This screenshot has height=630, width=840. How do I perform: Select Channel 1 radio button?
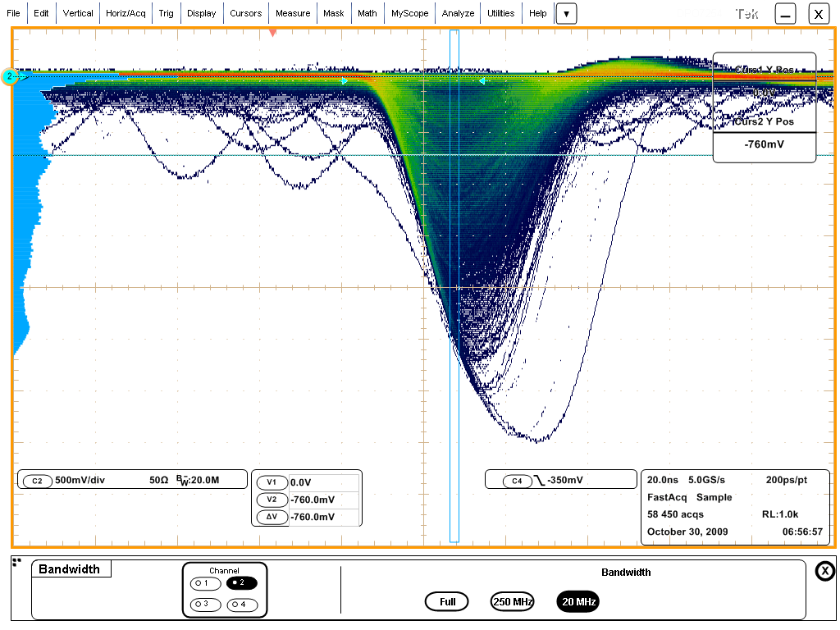[x=205, y=583]
